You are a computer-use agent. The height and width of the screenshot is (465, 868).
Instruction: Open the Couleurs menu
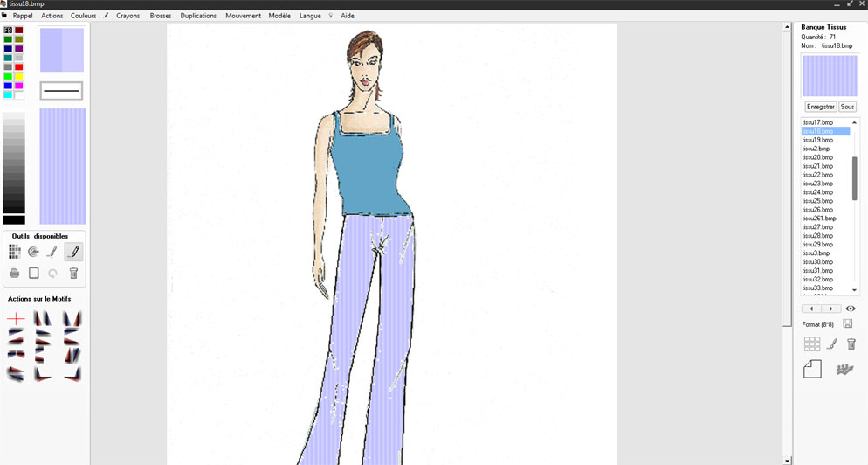[x=84, y=16]
